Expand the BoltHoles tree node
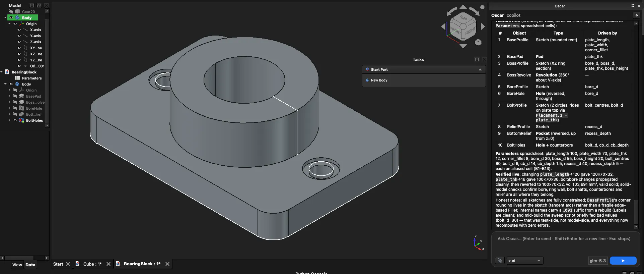644x274 pixels. click(x=9, y=120)
